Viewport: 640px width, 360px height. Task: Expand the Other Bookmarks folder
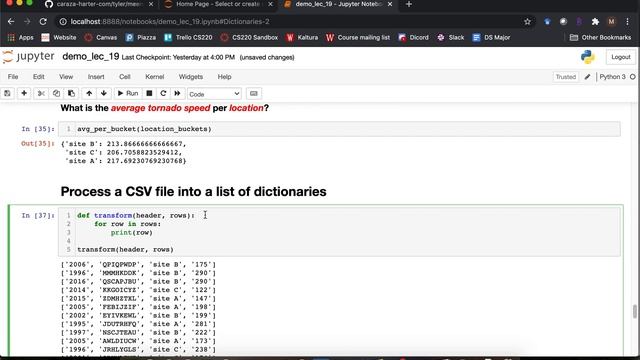[x=600, y=38]
